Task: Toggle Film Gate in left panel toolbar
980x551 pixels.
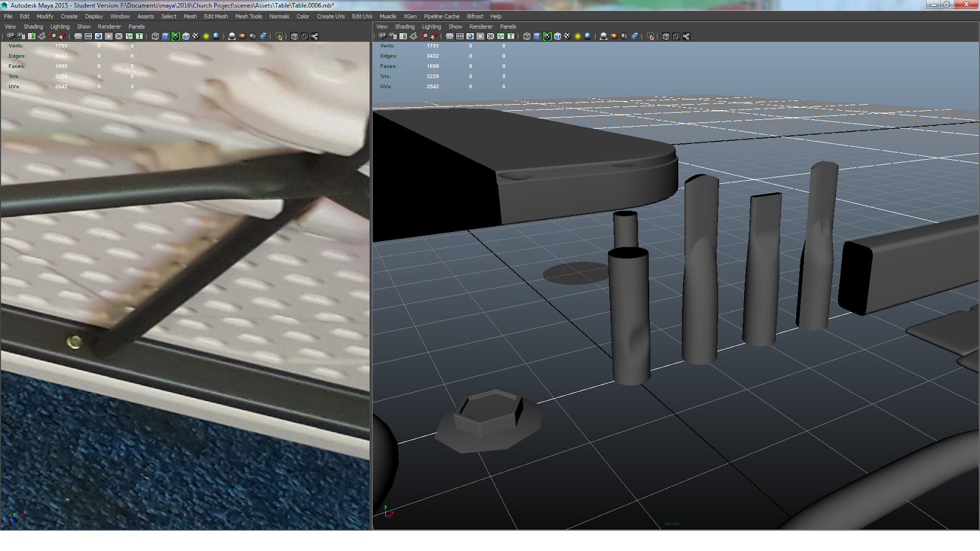Action: click(88, 36)
